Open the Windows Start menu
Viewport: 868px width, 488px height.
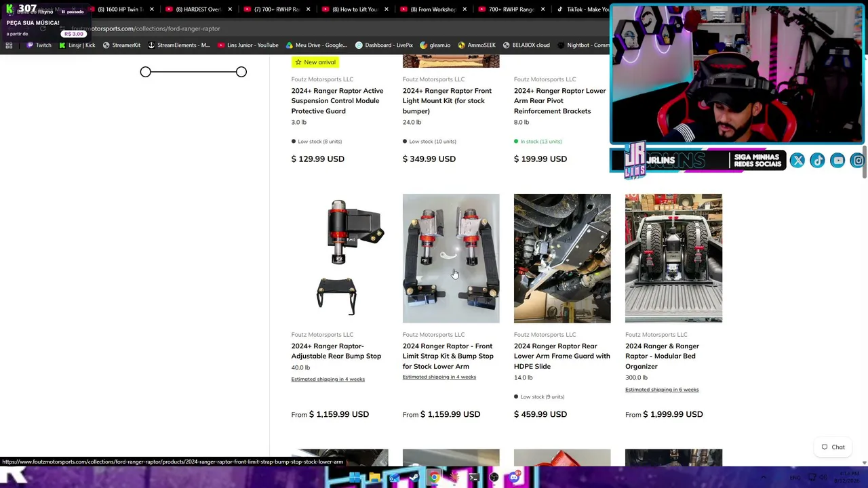(355, 478)
